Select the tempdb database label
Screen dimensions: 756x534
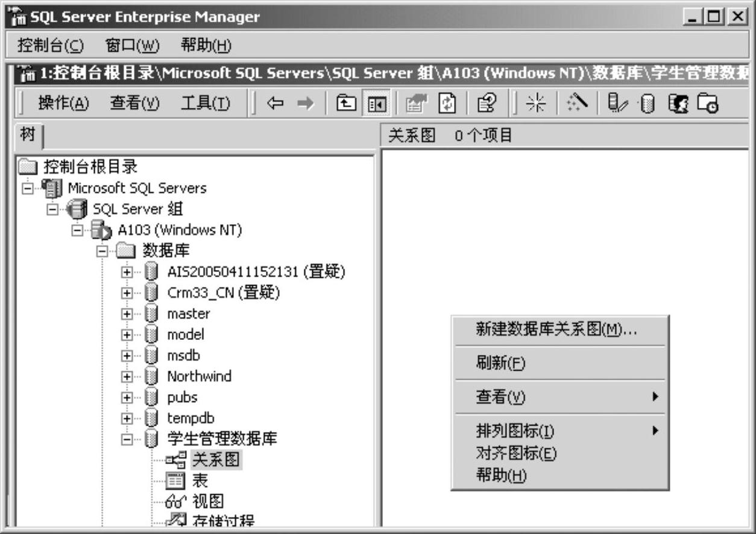click(191, 418)
